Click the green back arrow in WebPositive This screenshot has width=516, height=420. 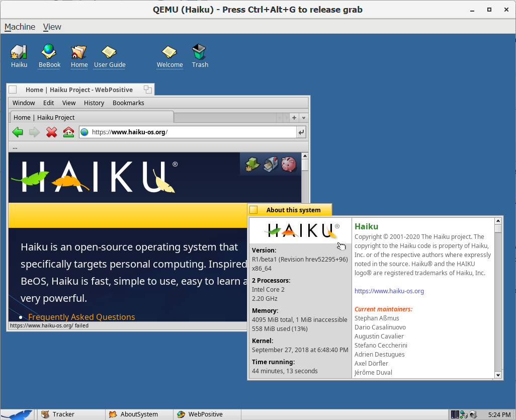18,132
